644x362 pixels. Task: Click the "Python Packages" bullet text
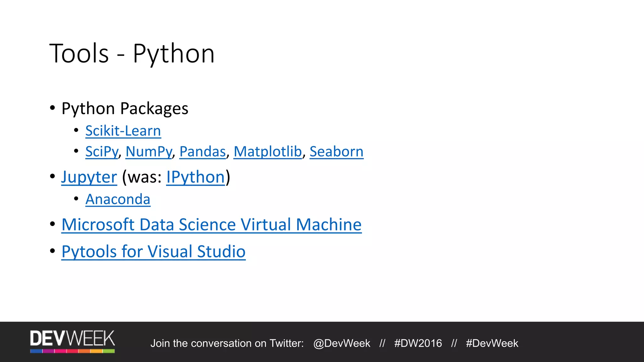tap(125, 108)
